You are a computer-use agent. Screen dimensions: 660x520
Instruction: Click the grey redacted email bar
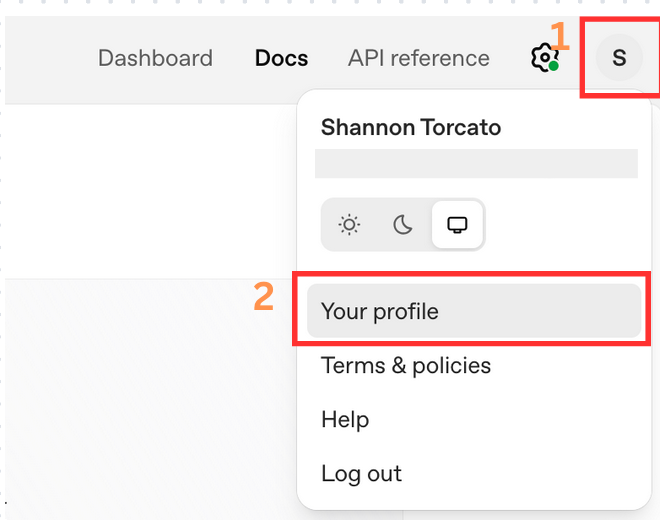[476, 164]
